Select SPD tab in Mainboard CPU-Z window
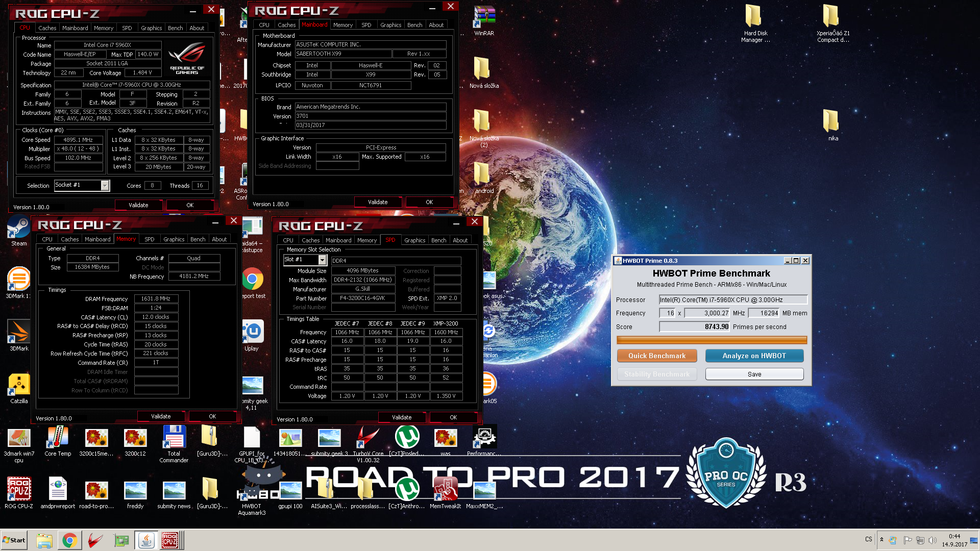Viewport: 980px width, 551px height. pyautogui.click(x=366, y=25)
